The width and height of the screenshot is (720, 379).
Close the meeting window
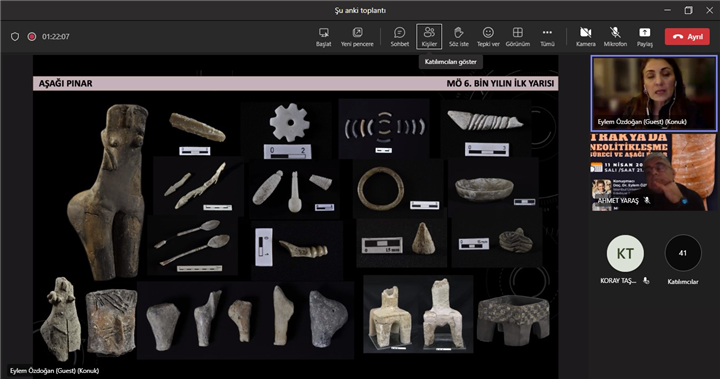tap(709, 10)
